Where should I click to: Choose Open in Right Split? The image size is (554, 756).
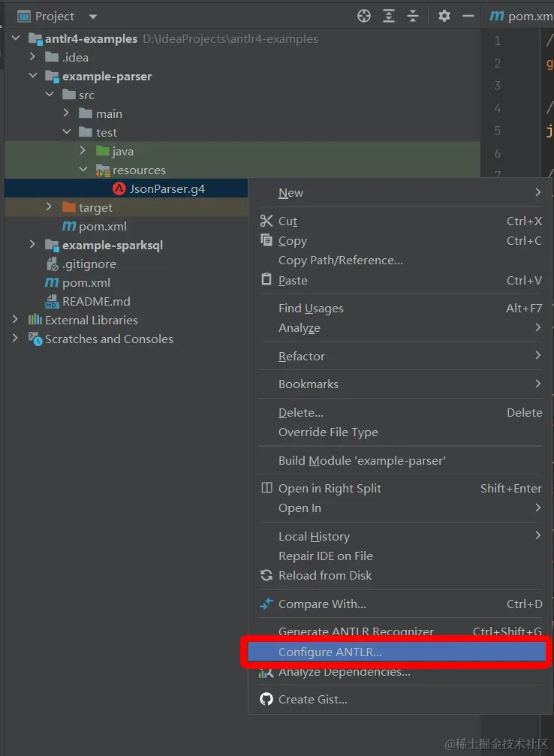coord(400,489)
